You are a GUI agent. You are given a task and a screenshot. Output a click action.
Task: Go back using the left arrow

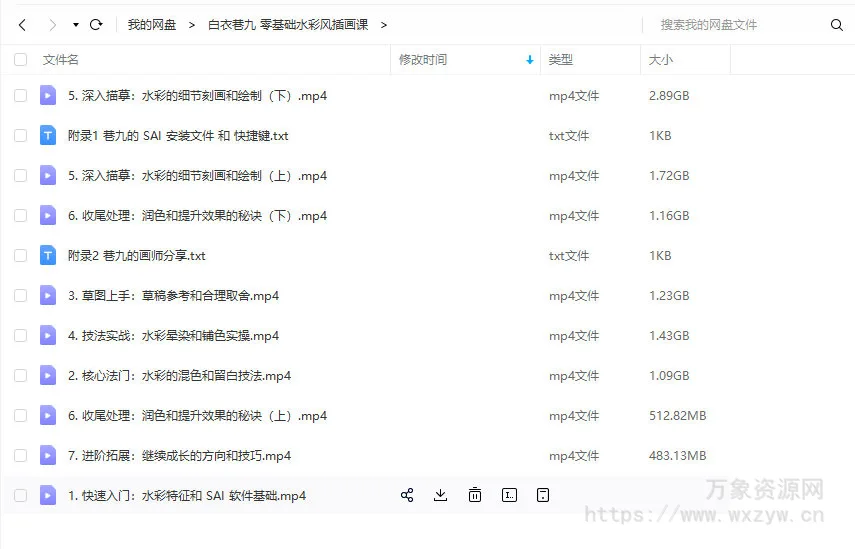pos(22,24)
